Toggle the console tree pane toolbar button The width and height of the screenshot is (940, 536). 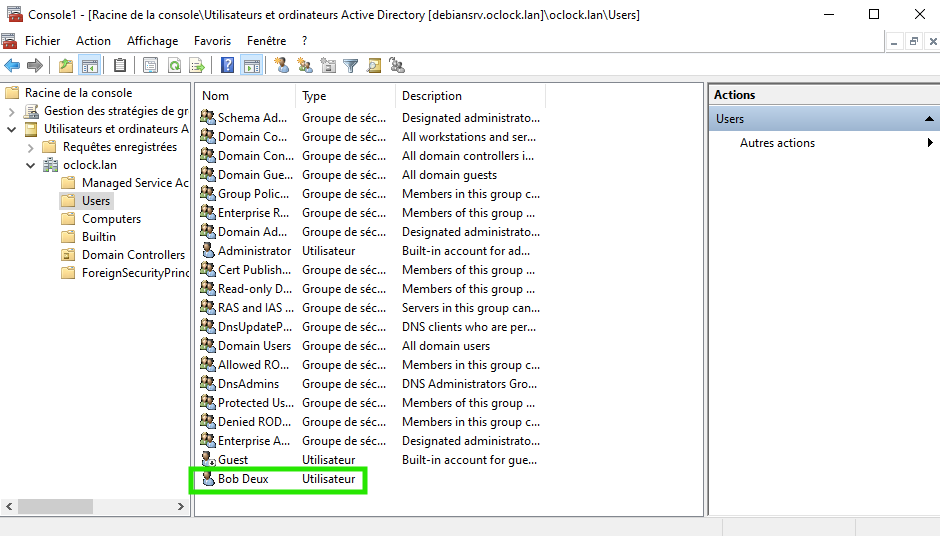pos(89,66)
